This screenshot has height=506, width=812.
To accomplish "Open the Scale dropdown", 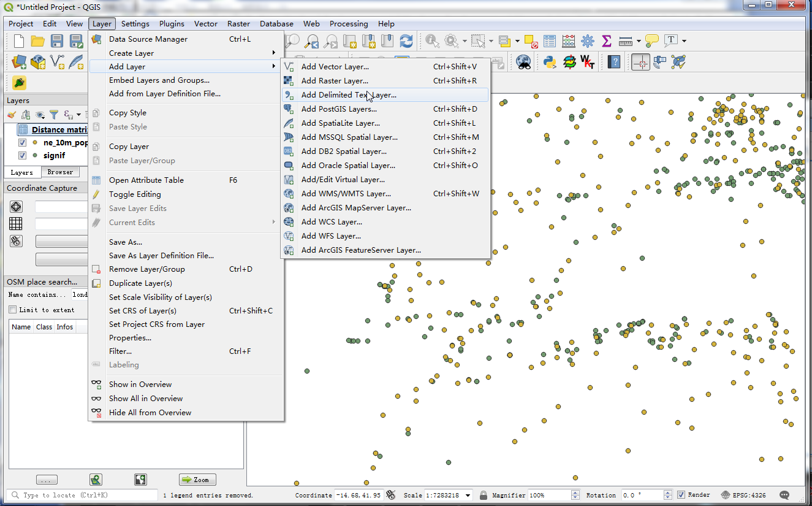I will [x=468, y=495].
